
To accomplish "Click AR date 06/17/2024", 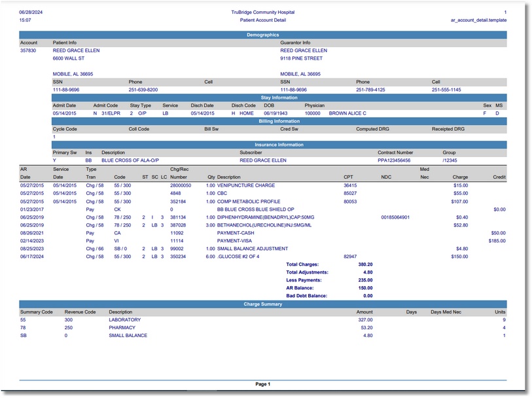I will pos(32,257).
